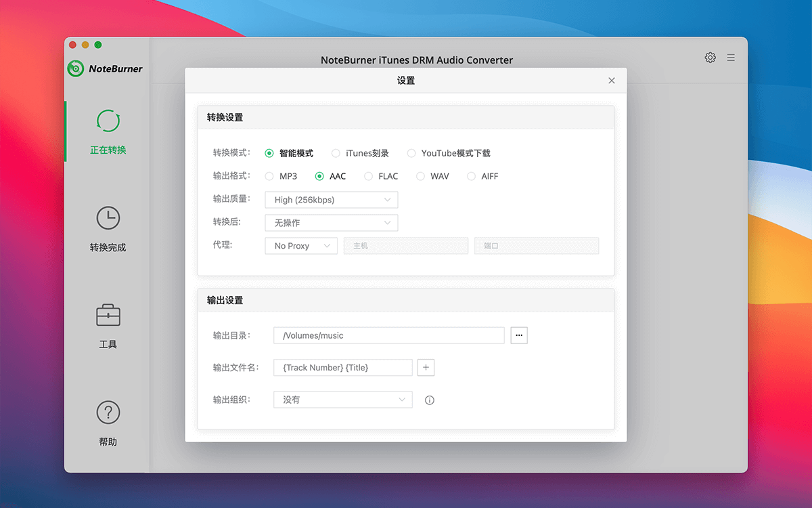Open the 输出质量 High (256kbps) dropdown
The height and width of the screenshot is (508, 812).
[x=332, y=200]
